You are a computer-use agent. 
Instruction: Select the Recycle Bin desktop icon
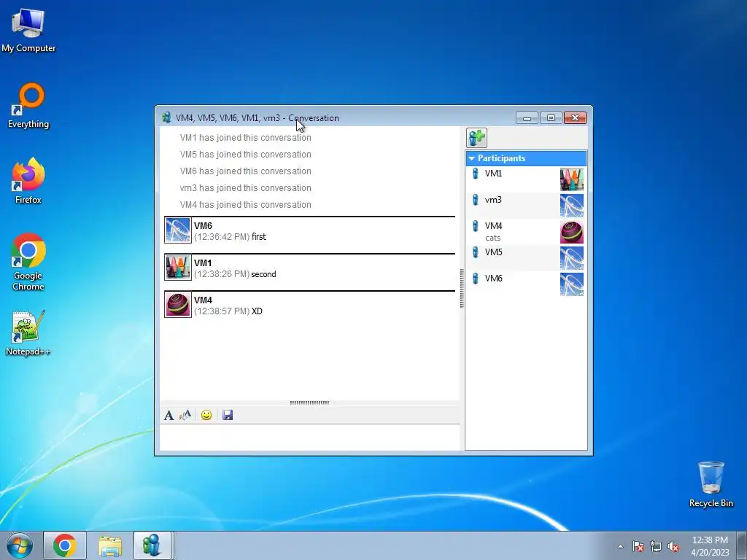711,484
